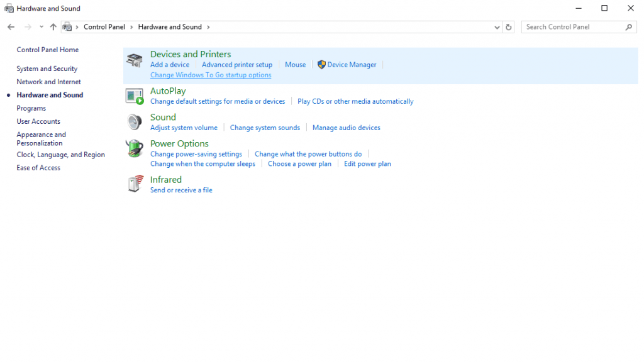Click Edit power plan
Screen dimensions: 644x362
pos(367,164)
